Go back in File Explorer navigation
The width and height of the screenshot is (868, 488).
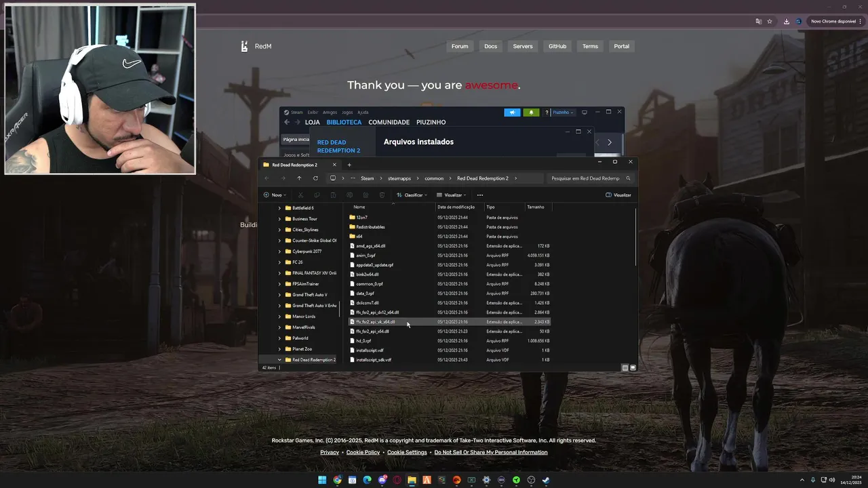point(267,178)
